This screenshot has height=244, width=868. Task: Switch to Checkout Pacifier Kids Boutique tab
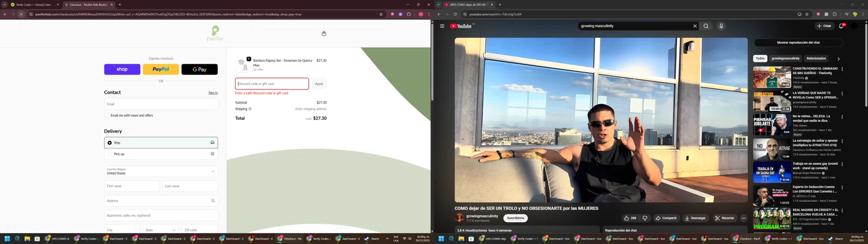89,4
